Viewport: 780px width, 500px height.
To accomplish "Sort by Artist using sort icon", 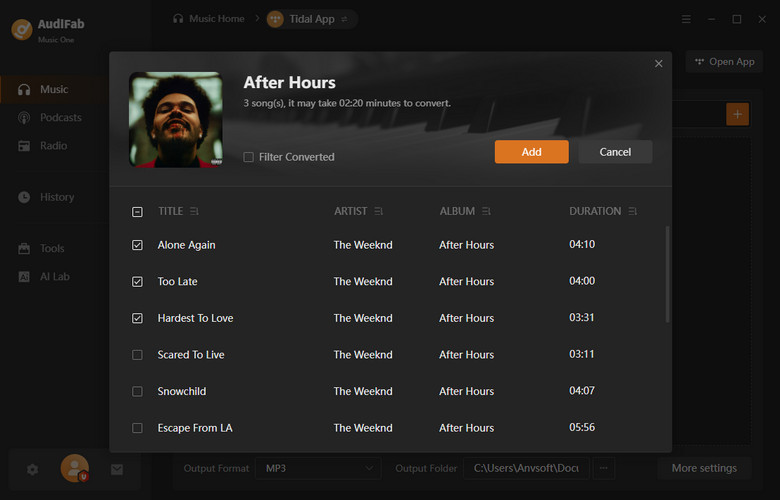I will [379, 211].
